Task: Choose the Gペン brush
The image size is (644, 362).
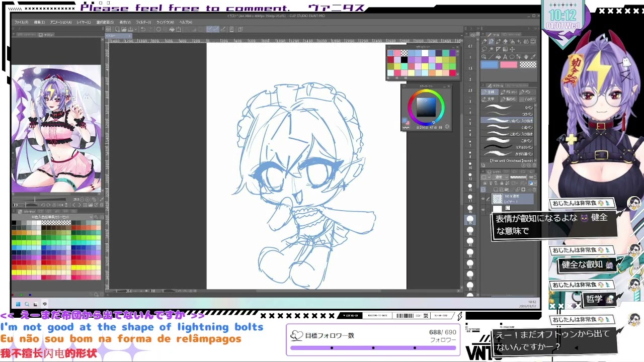Action: (507, 107)
